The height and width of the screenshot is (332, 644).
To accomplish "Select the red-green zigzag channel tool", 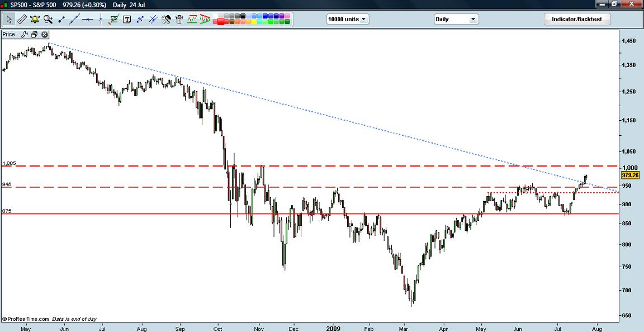I will [192, 19].
